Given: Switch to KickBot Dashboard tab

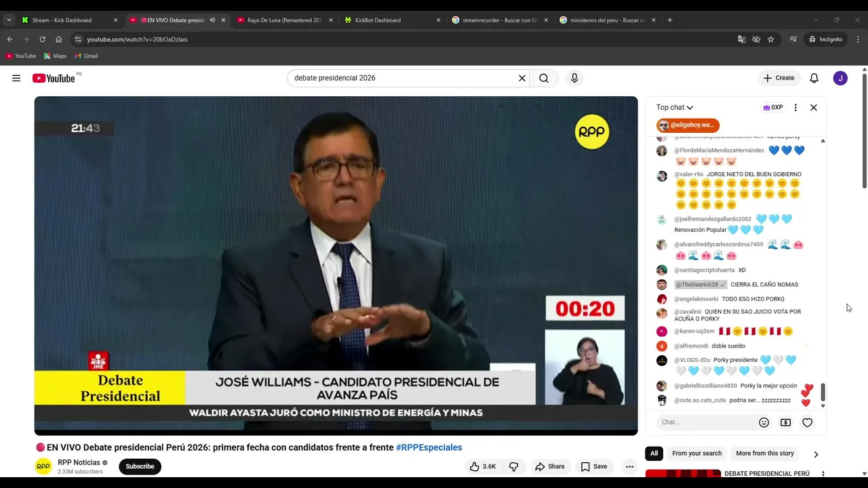Looking at the screenshot, I should 378,20.
